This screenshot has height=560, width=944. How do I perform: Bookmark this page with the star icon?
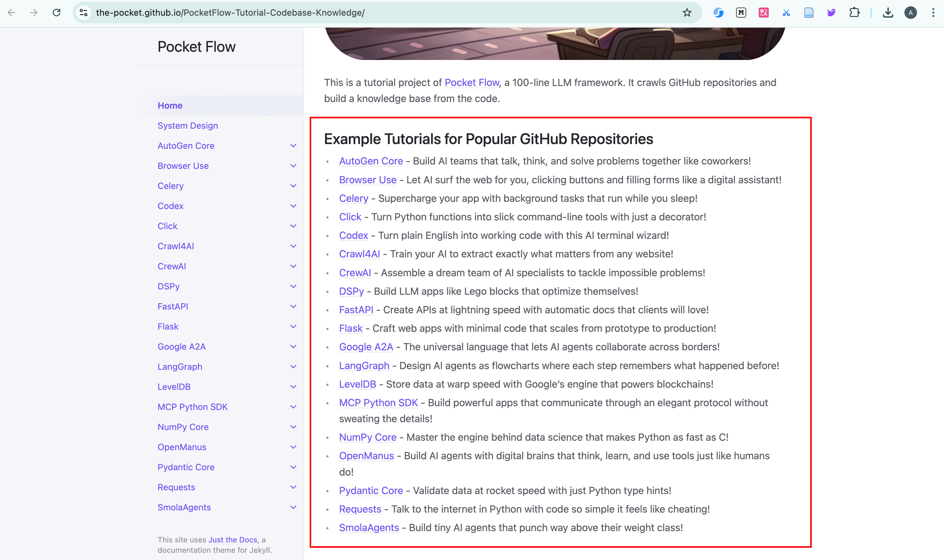(x=687, y=13)
